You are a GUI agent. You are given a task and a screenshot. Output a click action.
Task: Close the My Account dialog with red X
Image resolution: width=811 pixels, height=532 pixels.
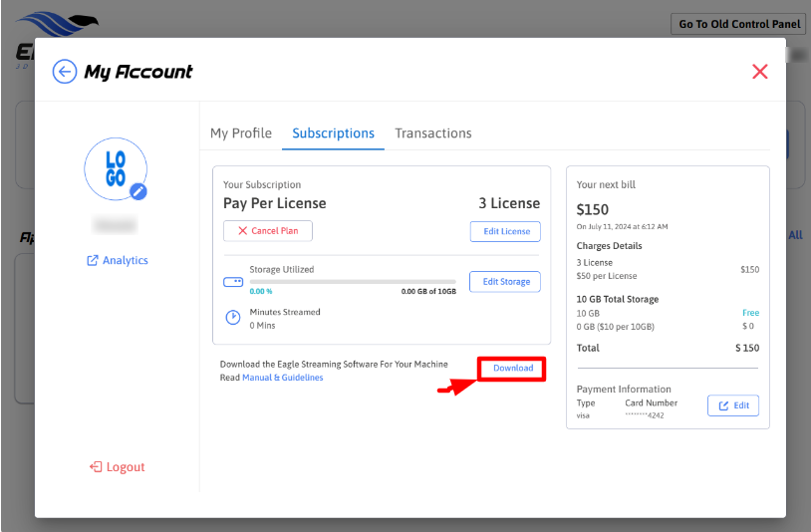coord(760,71)
